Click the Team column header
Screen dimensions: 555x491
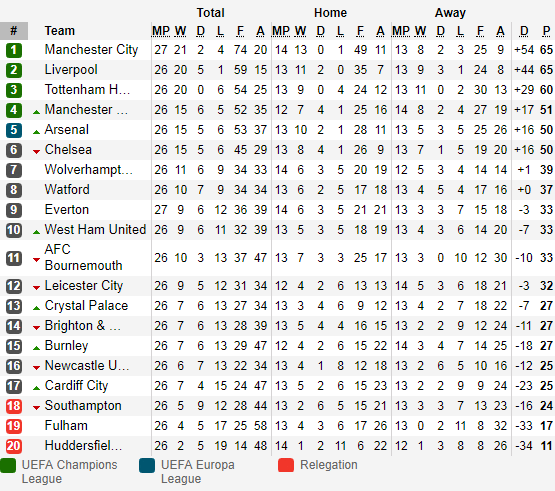(x=59, y=31)
